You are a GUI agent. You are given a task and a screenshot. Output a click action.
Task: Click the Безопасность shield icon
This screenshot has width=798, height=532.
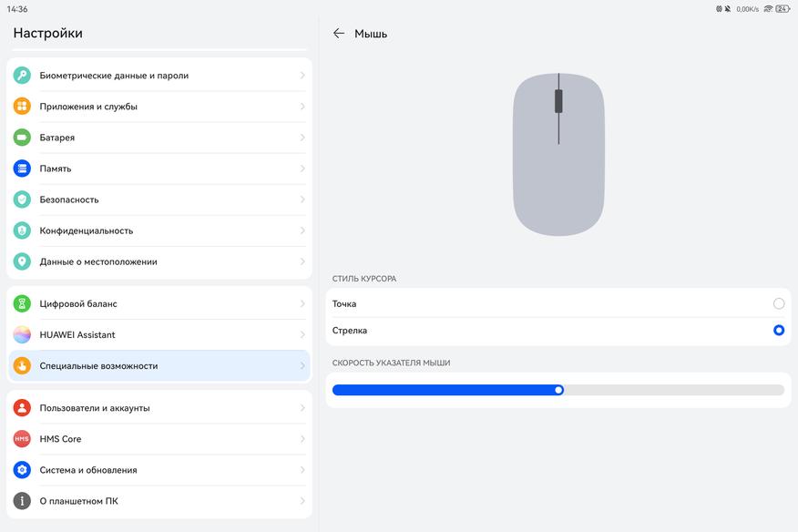pyautogui.click(x=22, y=199)
